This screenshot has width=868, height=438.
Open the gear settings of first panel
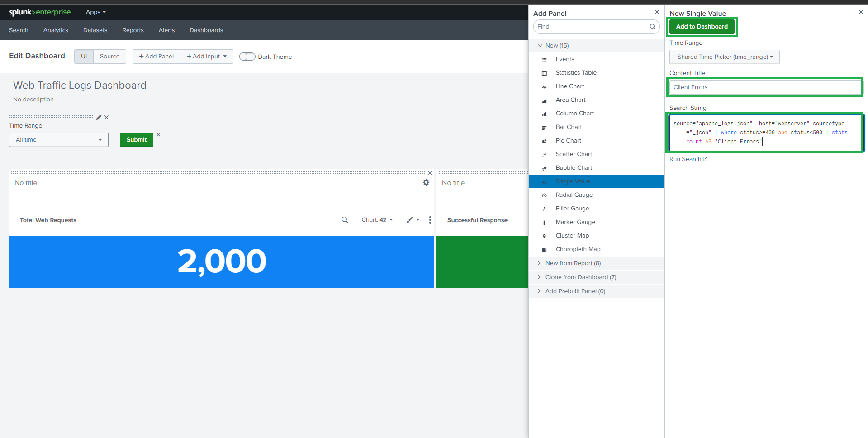426,182
